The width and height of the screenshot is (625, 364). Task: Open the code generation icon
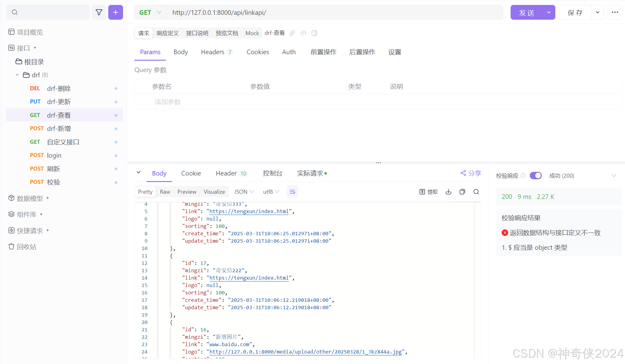tap(303, 33)
